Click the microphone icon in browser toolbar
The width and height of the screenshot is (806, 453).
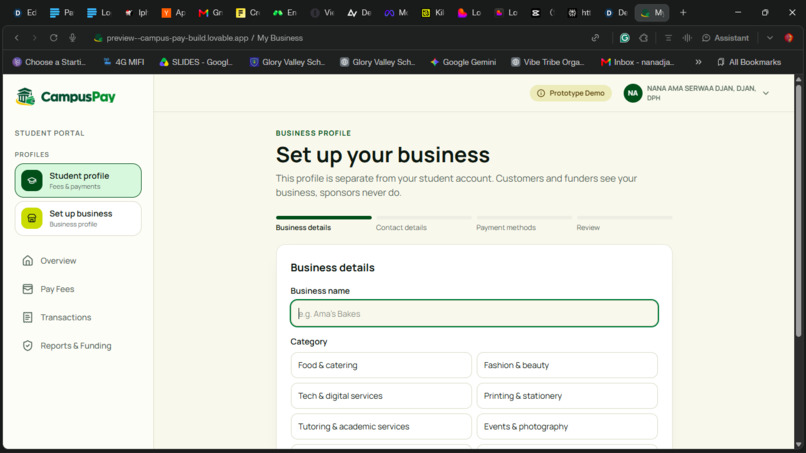72,38
